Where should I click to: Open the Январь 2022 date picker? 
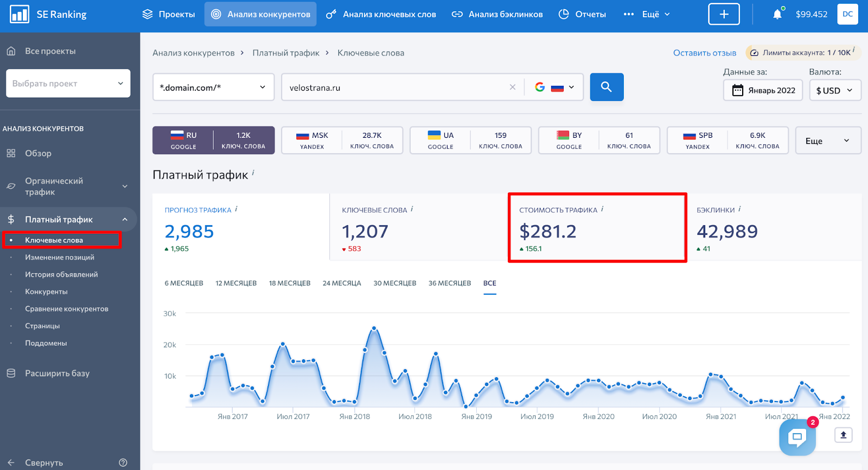click(x=763, y=90)
